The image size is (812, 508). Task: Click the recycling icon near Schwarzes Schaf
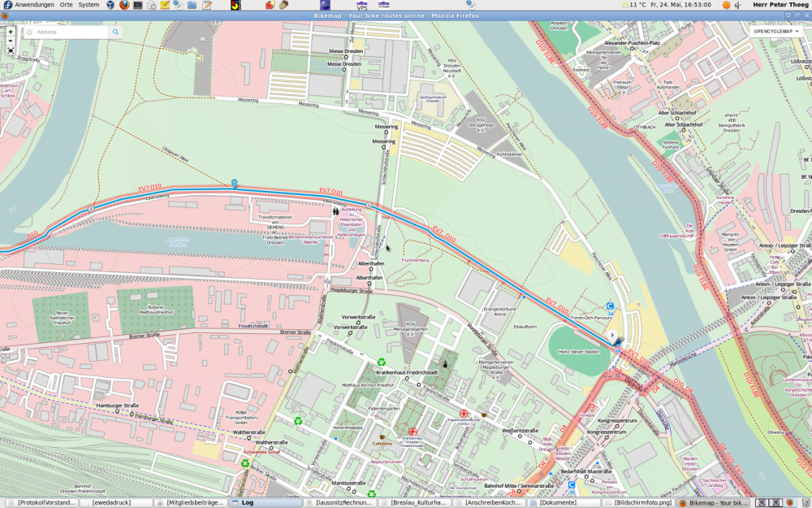(245, 463)
